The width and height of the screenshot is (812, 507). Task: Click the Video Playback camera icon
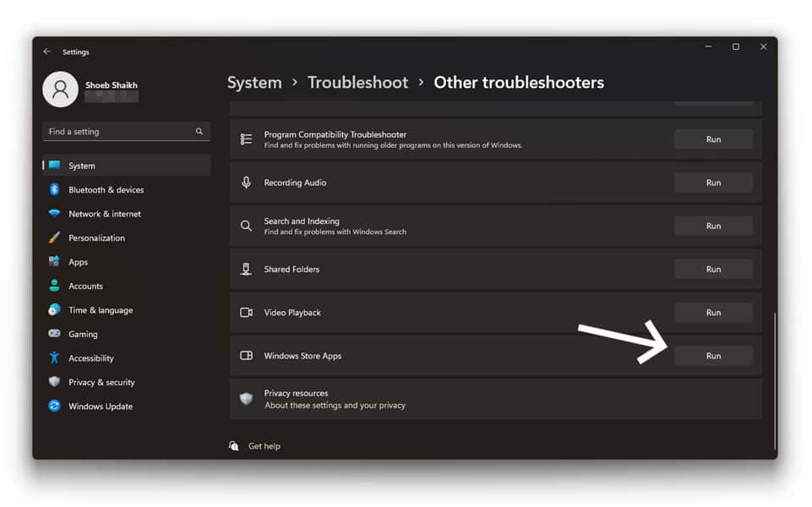247,313
